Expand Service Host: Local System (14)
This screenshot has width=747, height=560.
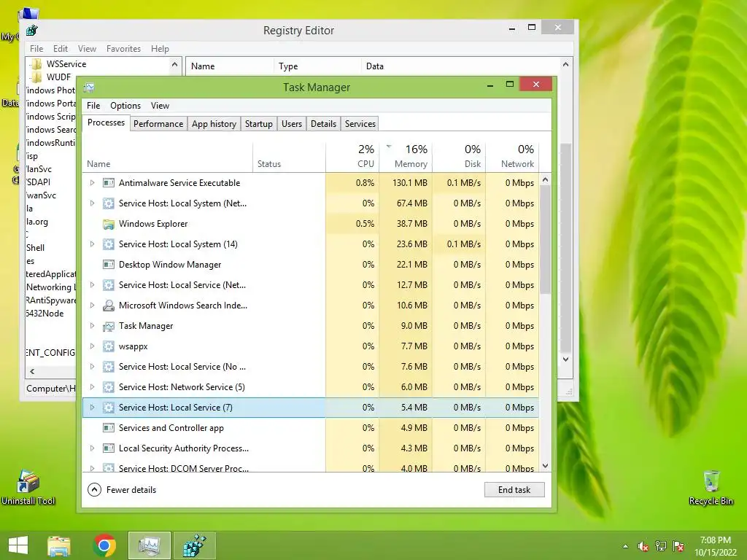93,244
